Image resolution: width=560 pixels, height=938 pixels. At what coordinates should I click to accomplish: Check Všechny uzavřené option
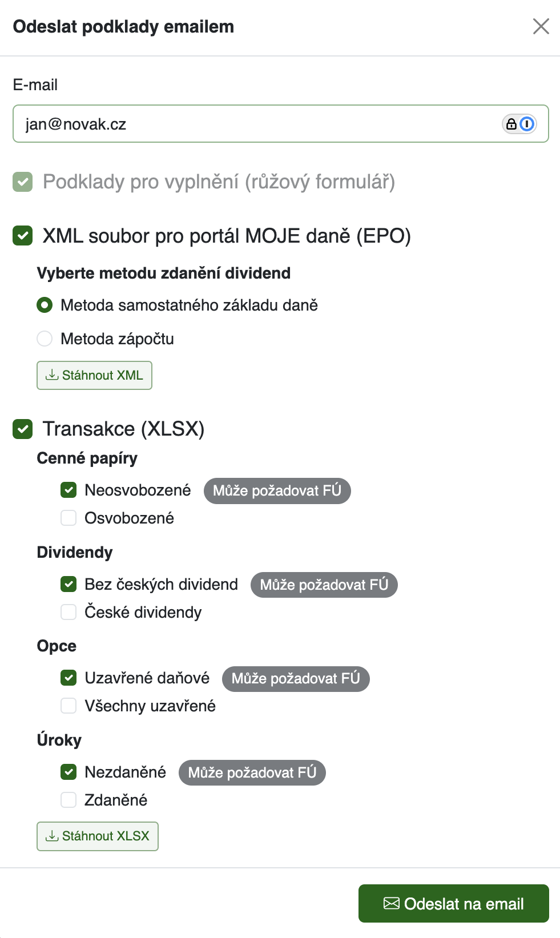pyautogui.click(x=69, y=706)
